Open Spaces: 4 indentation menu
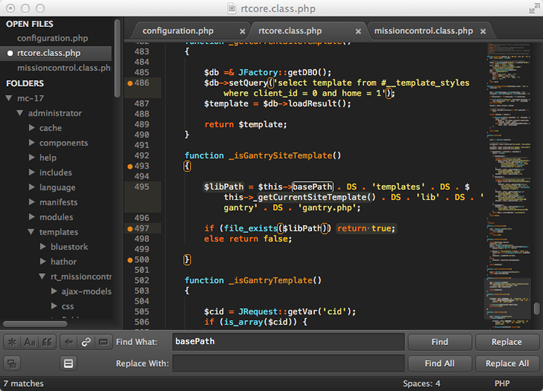The image size is (543, 391). 421,384
